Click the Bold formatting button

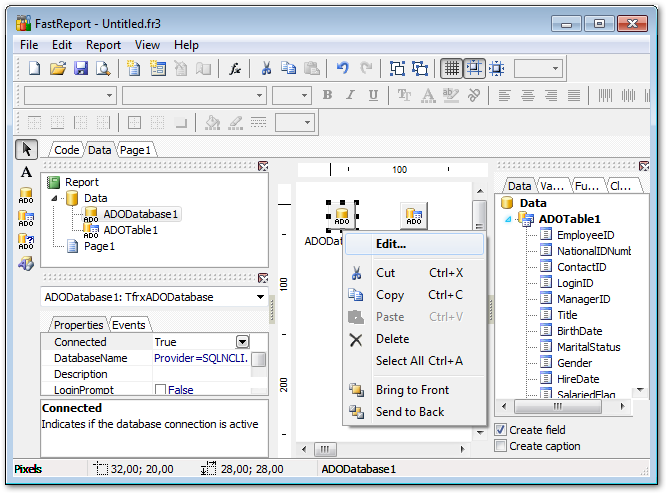pos(327,95)
